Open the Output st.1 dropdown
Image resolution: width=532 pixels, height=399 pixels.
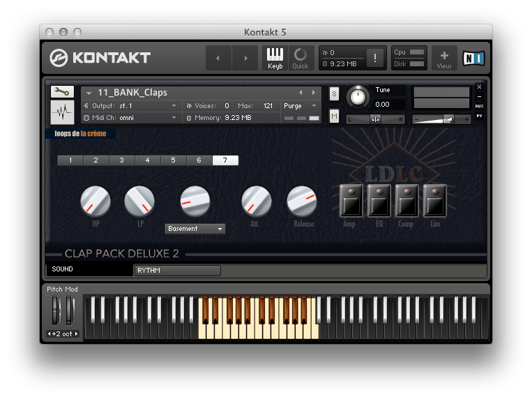coord(130,106)
